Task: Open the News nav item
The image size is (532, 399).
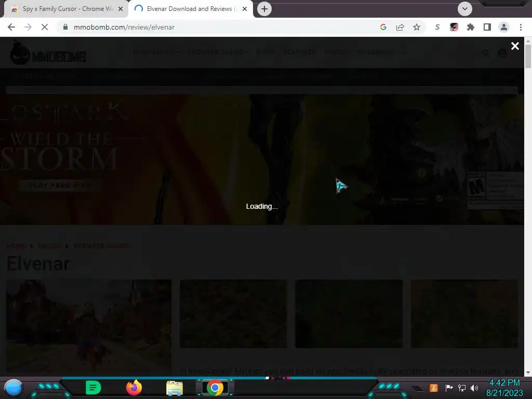Action: point(265,52)
